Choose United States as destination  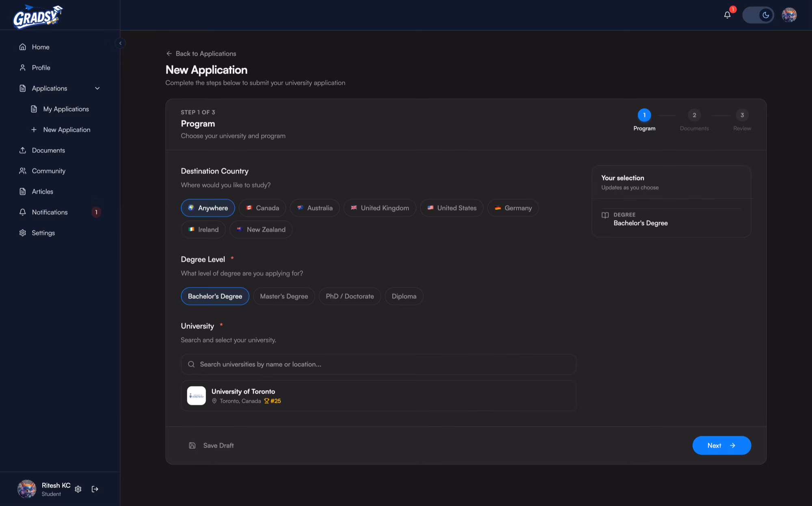451,208
